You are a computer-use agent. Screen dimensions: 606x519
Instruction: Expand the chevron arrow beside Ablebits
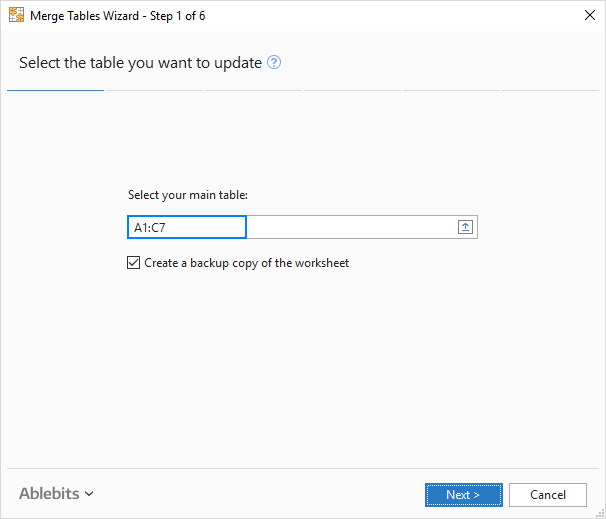click(x=89, y=494)
